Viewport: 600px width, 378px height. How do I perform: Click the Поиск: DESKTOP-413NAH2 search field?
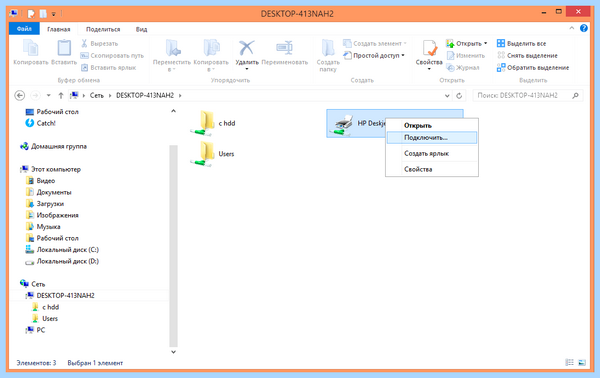click(x=528, y=95)
